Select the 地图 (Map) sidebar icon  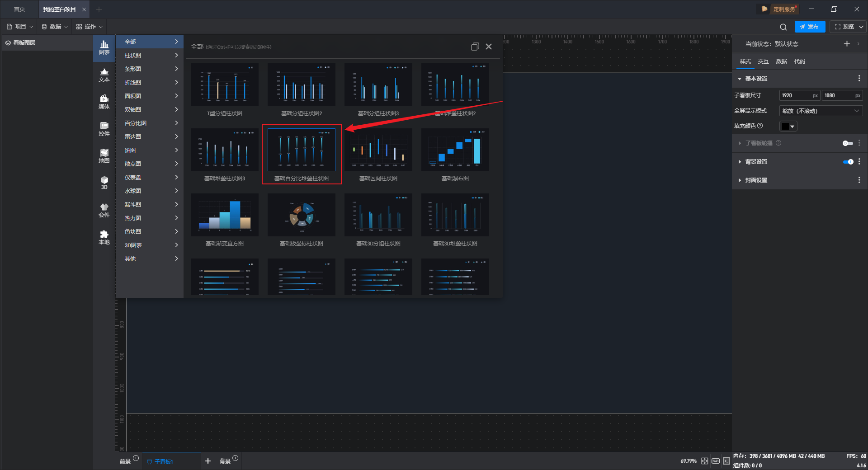click(104, 156)
